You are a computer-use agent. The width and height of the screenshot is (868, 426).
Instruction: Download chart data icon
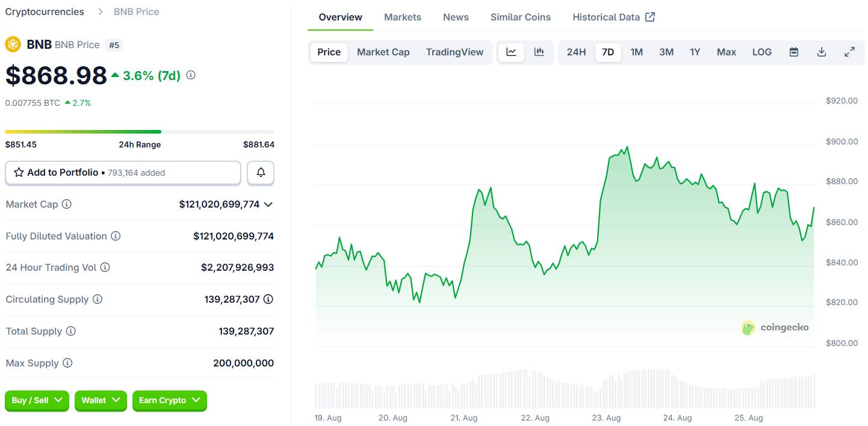click(822, 52)
